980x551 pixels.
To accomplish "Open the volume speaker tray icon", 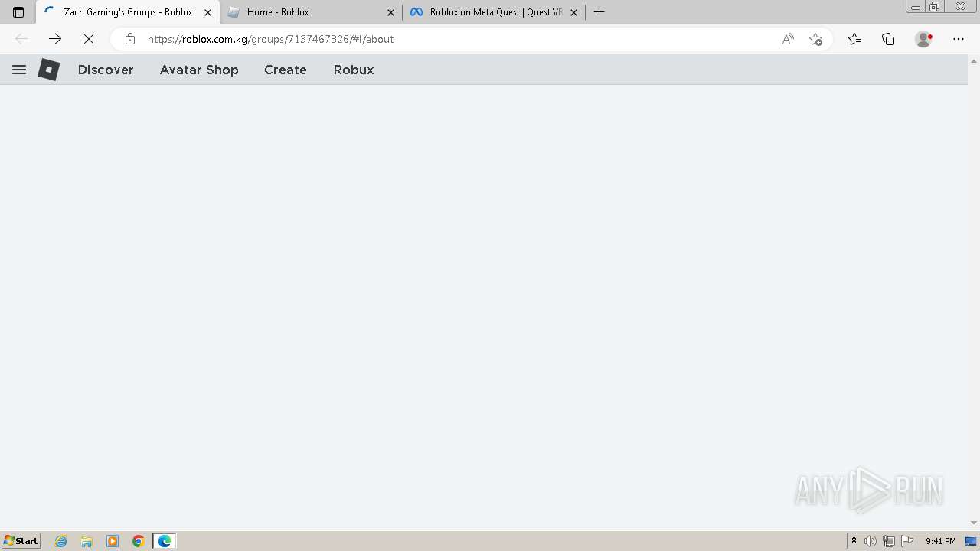I will pyautogui.click(x=871, y=541).
